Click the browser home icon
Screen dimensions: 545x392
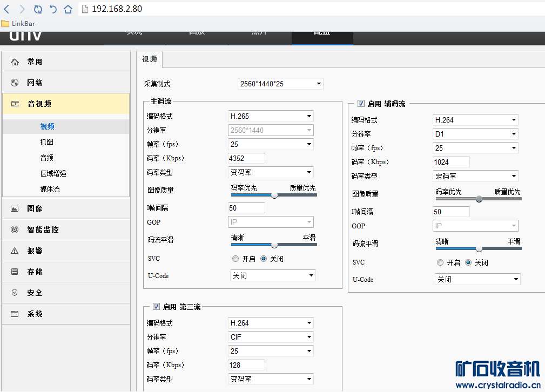(68, 9)
